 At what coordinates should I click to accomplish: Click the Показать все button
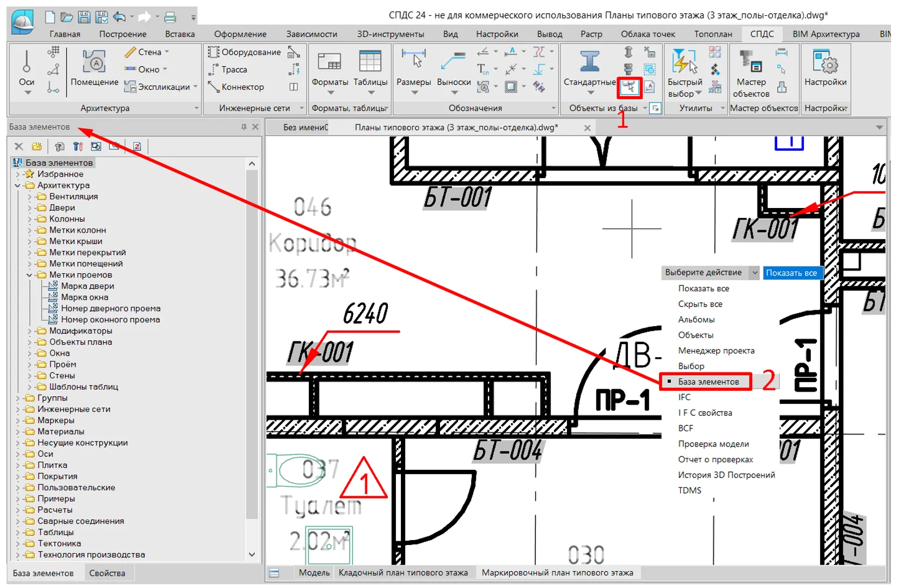click(x=791, y=273)
